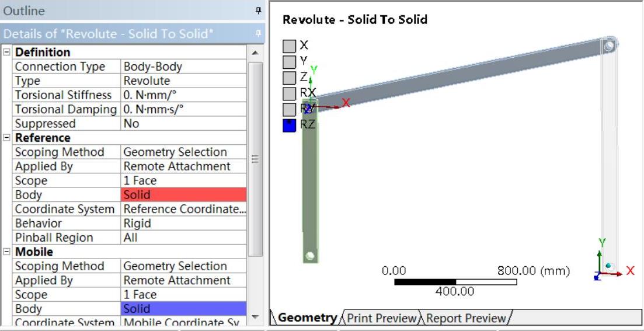
Task: Toggle the RY degree-of-freedom box
Action: point(289,109)
